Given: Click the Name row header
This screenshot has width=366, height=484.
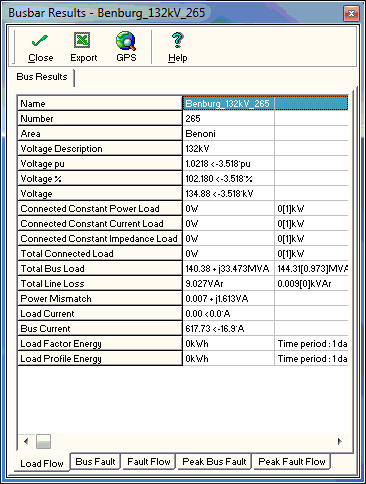Looking at the screenshot, I should 100,103.
